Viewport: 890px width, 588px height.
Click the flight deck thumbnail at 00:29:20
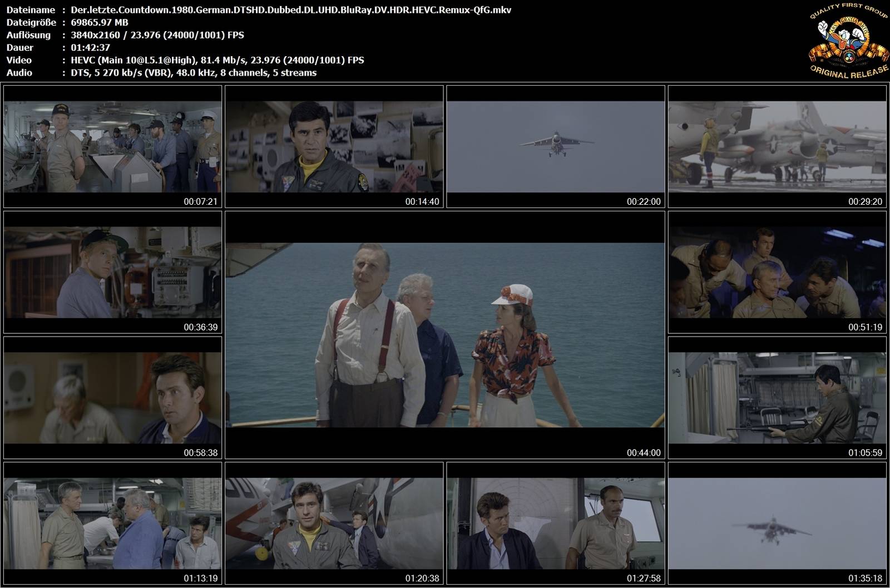777,146
